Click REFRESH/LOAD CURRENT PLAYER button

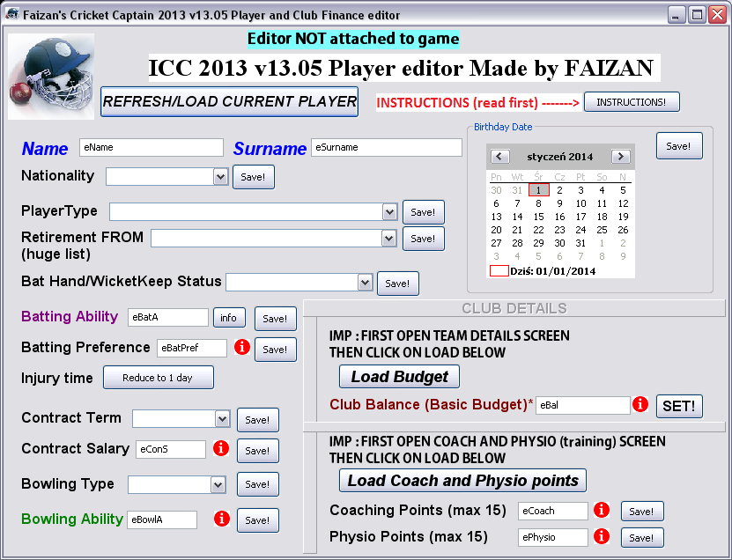[229, 101]
